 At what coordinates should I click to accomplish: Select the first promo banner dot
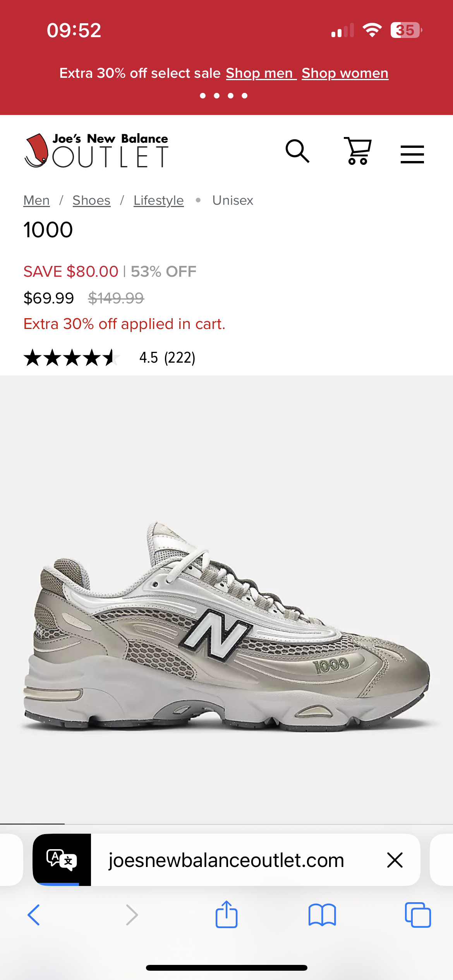(x=203, y=96)
